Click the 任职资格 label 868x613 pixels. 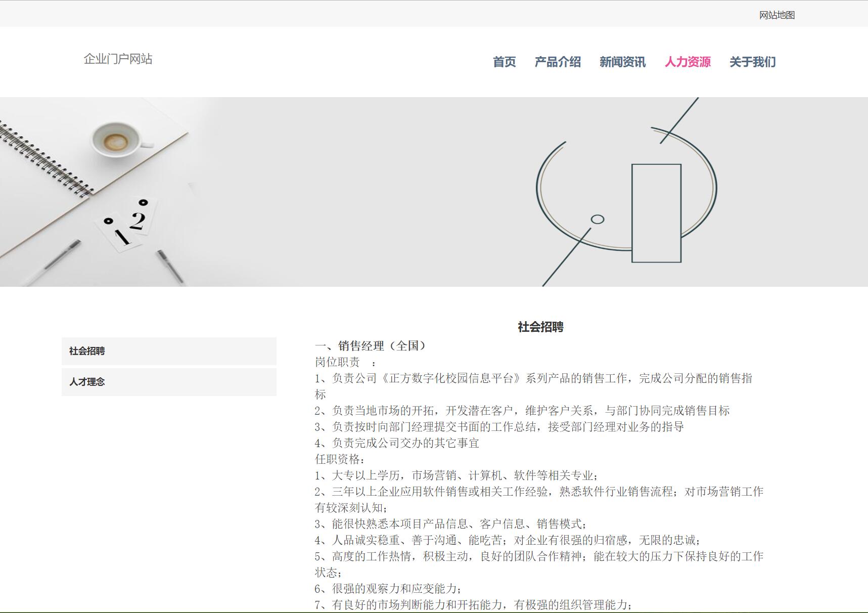tap(341, 459)
